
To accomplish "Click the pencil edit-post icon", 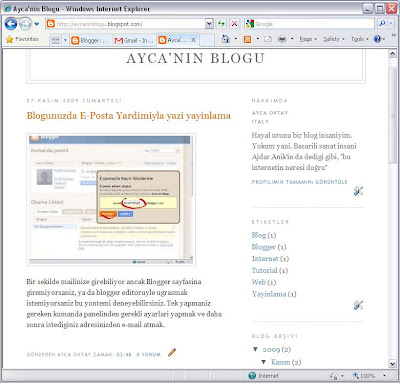I will 172,352.
